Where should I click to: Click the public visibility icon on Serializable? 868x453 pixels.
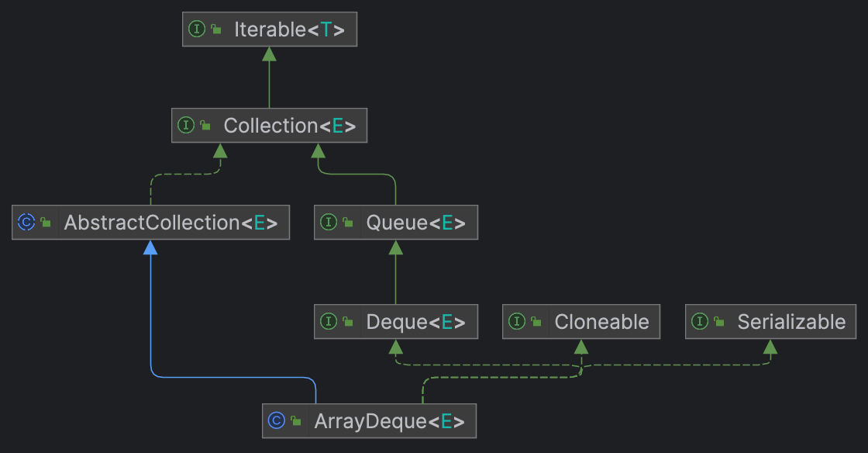pos(719,323)
